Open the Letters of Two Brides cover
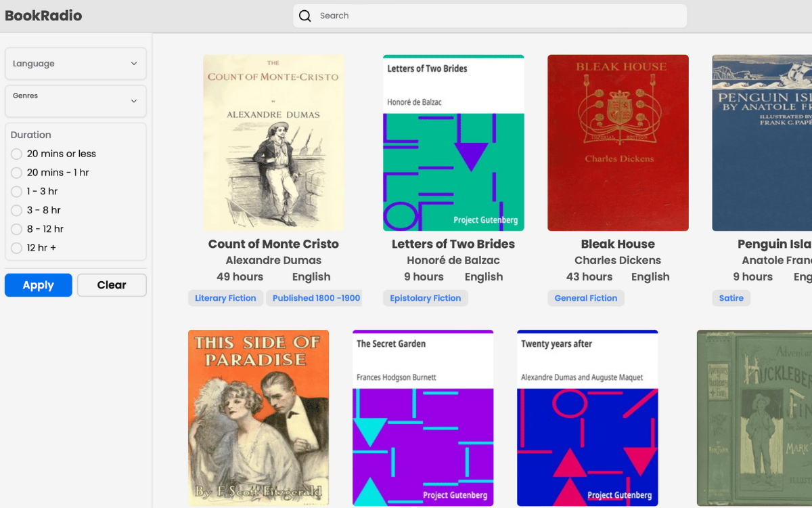The width and height of the screenshot is (812, 508). (453, 143)
